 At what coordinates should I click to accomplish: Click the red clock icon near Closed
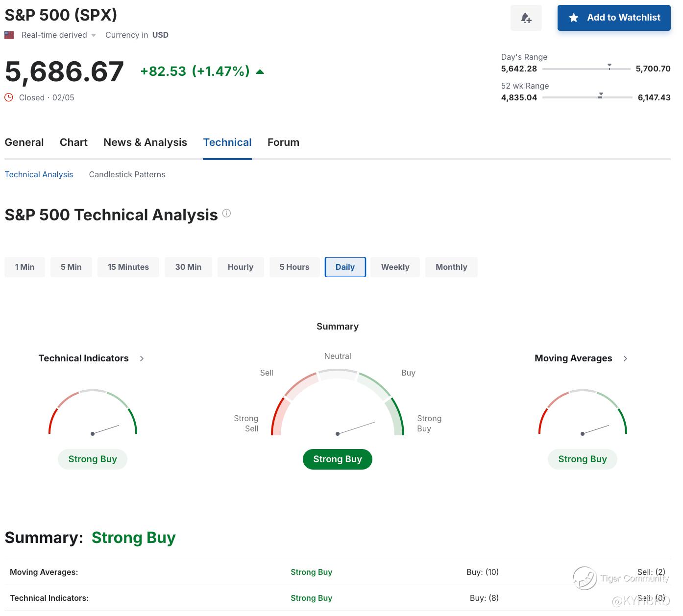coord(9,97)
